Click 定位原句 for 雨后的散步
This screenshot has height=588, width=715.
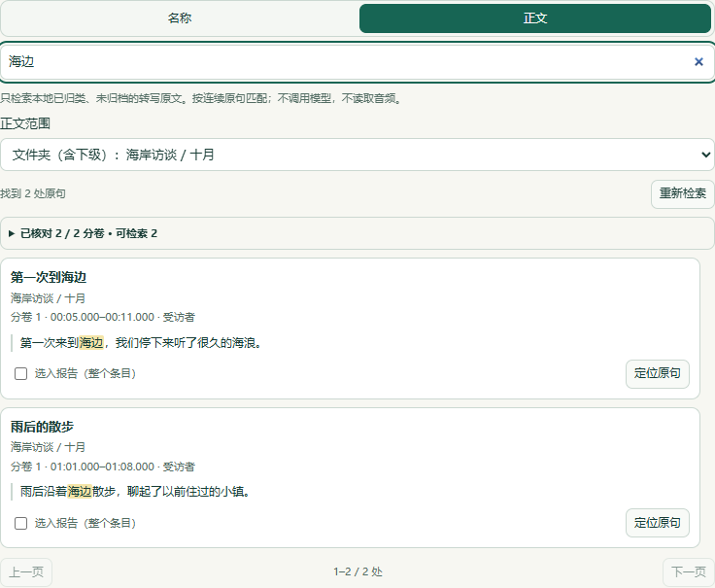coord(657,523)
